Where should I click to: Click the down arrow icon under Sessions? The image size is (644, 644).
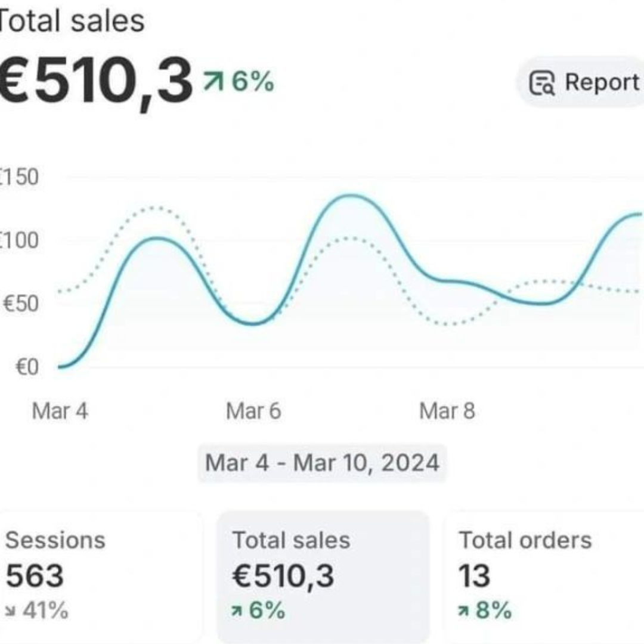(x=11, y=611)
